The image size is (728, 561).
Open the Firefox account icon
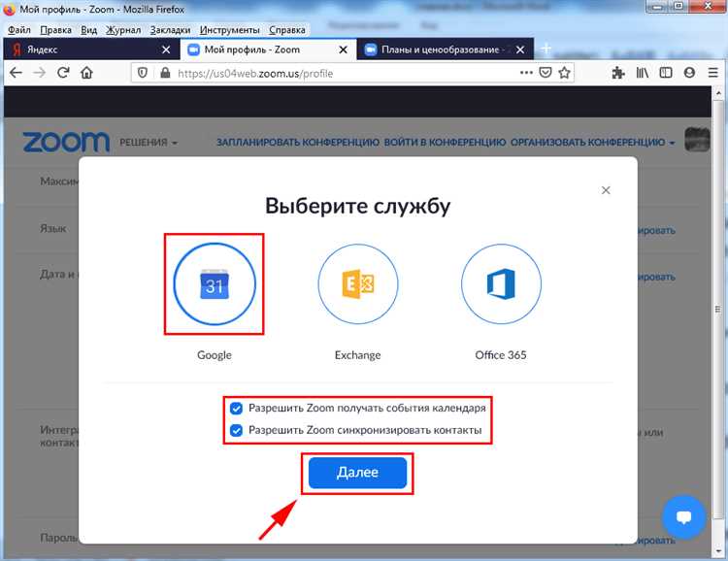[689, 73]
